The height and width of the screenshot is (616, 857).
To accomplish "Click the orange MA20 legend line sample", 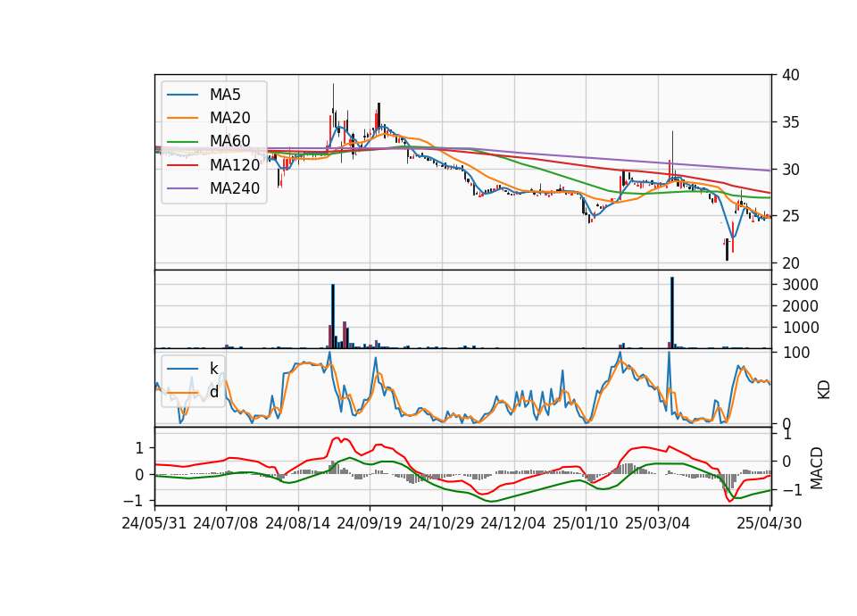I will click(182, 118).
